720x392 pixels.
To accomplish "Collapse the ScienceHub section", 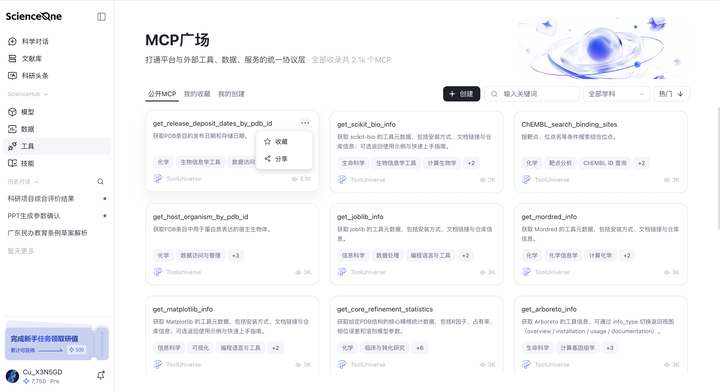I will point(28,94).
